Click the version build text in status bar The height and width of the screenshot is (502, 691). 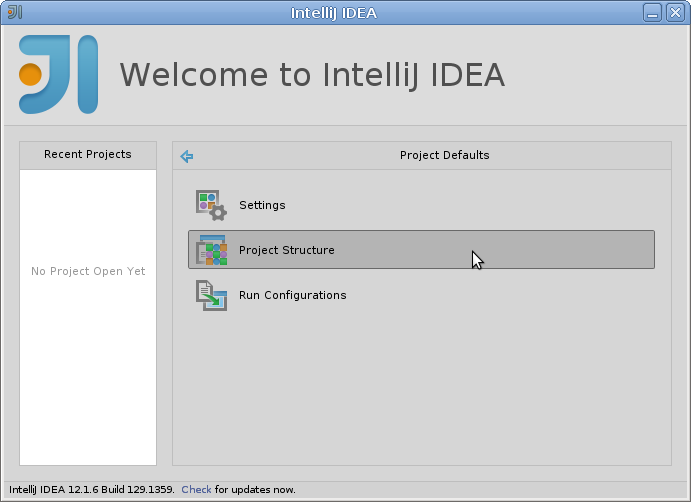coord(92,490)
